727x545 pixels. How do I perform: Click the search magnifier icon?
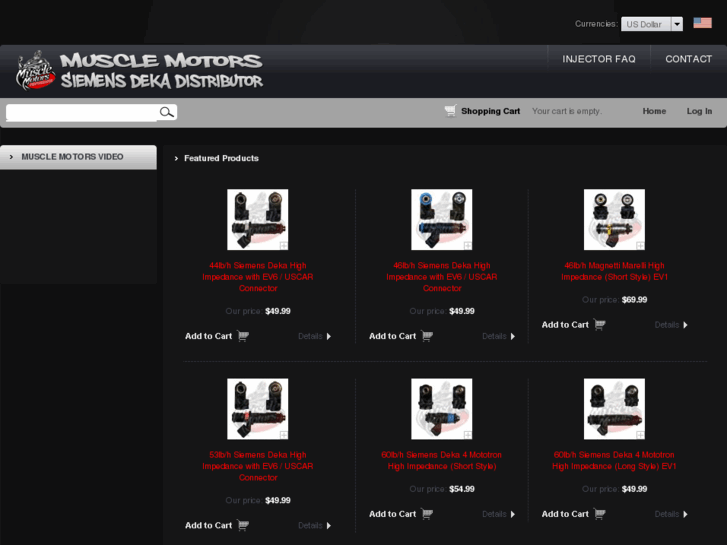(x=166, y=112)
